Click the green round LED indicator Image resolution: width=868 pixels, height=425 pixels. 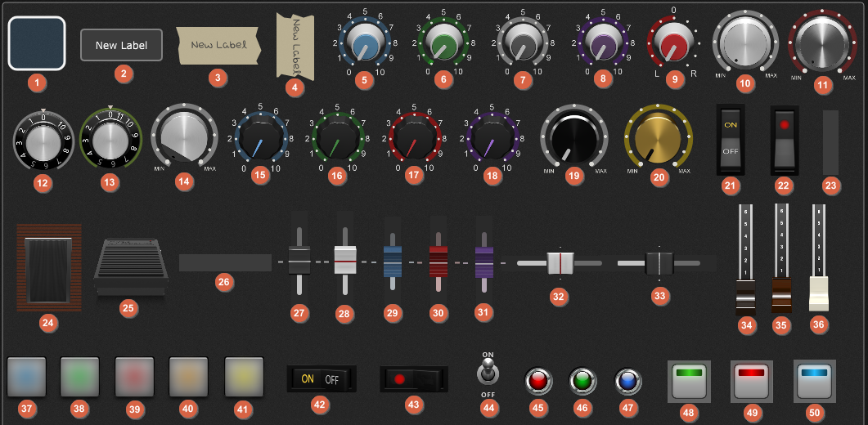click(583, 381)
